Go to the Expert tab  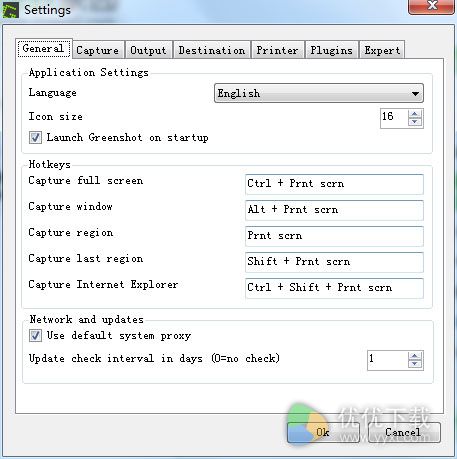click(x=382, y=50)
